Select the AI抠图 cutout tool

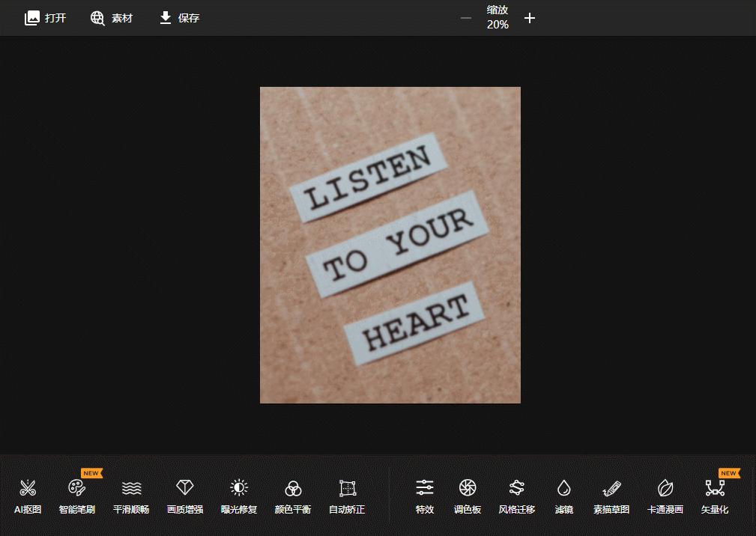pos(28,495)
